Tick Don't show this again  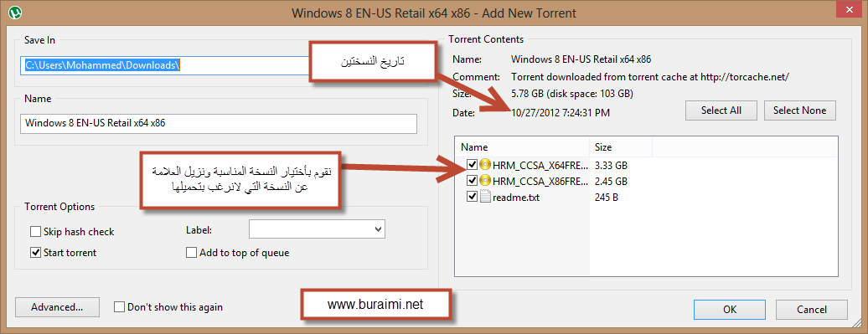119,307
